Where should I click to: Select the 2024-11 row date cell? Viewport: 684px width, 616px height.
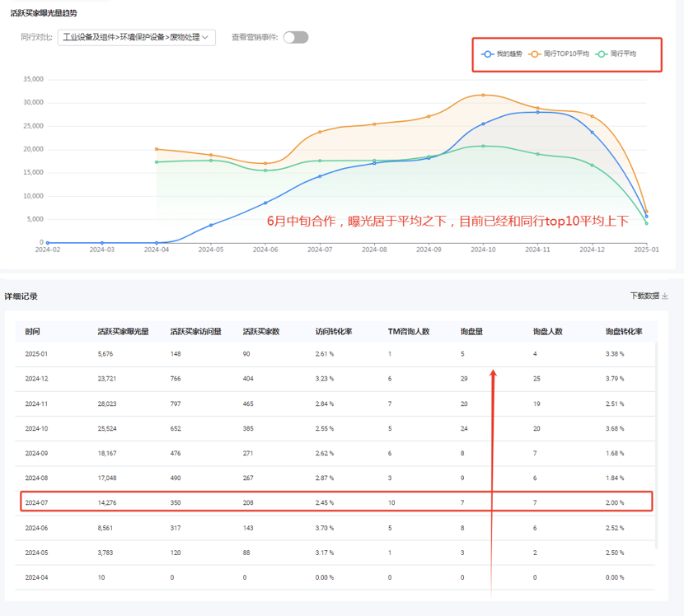coord(36,404)
